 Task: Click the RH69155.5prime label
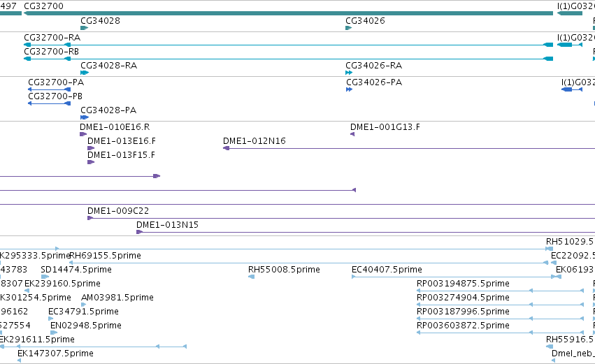(105, 256)
